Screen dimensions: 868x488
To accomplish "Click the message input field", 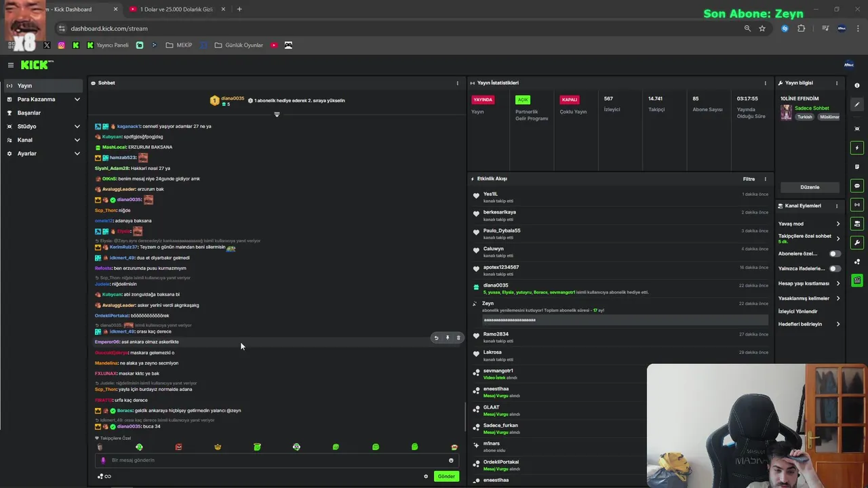I will [277, 460].
